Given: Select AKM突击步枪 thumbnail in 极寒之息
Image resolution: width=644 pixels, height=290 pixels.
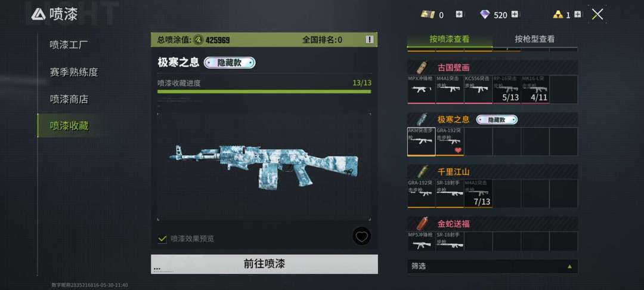Looking at the screenshot, I should click(x=422, y=141).
